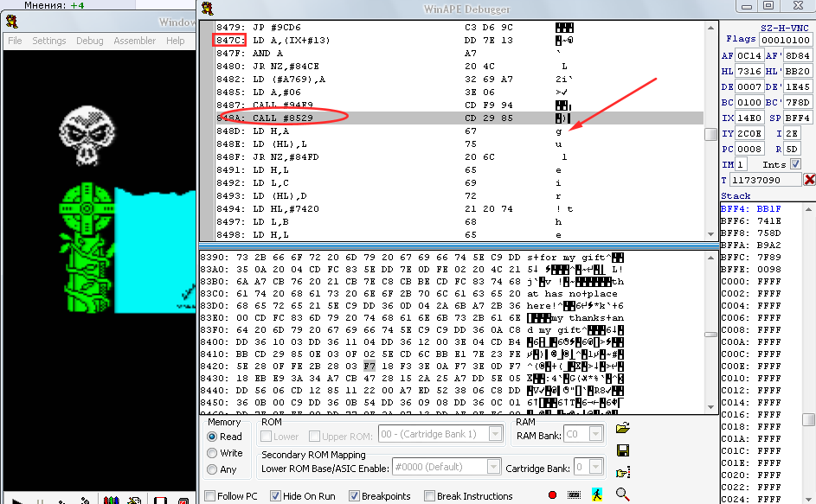Click the running man icon
Image resolution: width=816 pixels, height=504 pixels.
click(x=597, y=495)
